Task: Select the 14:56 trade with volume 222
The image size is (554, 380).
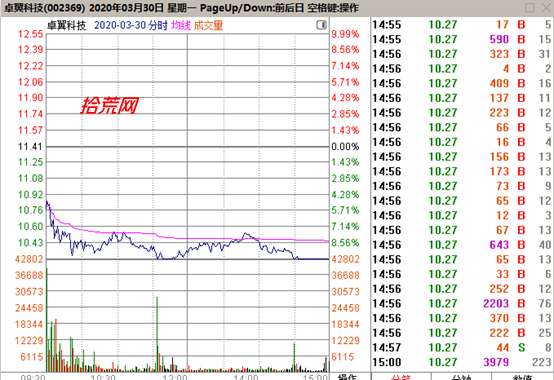Action: (462, 333)
